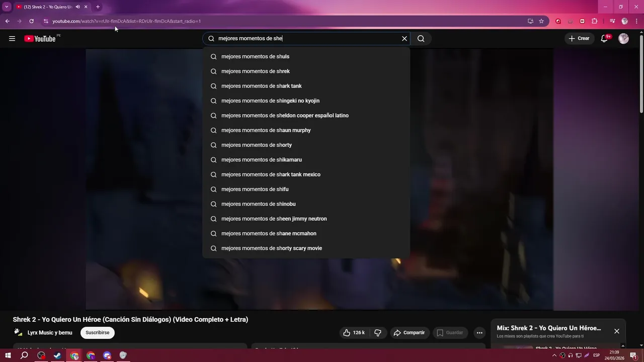Viewport: 644px width, 362px height.
Task: Open the Chrome profile avatar
Action: point(625,21)
